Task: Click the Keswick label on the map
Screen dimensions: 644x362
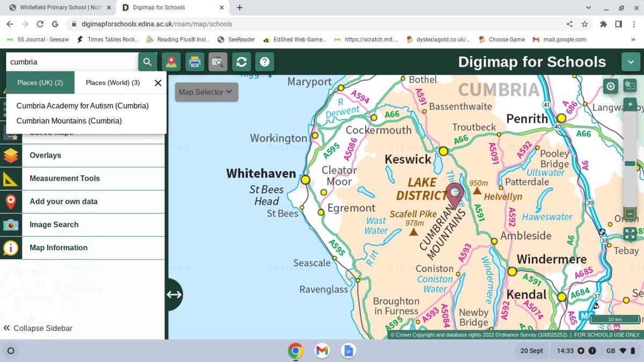Action: (408, 159)
